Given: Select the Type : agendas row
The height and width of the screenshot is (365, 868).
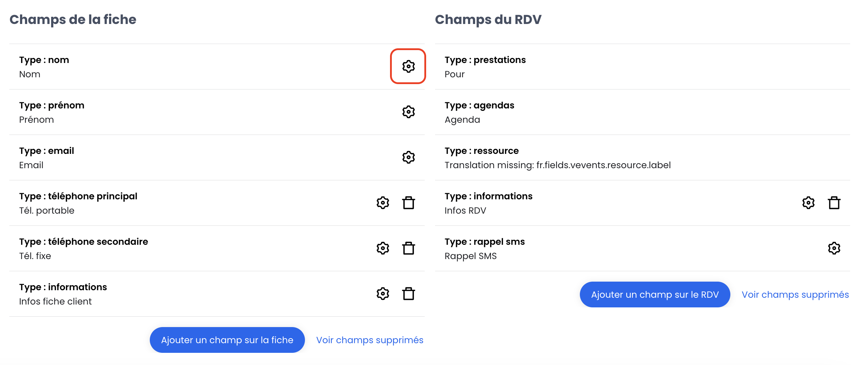Looking at the screenshot, I should pos(642,112).
